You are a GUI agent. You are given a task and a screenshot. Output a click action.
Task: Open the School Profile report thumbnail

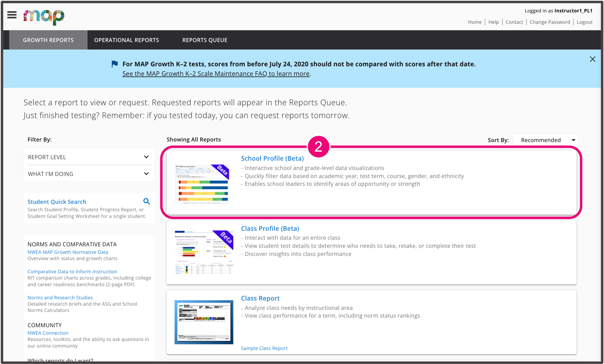coord(202,184)
